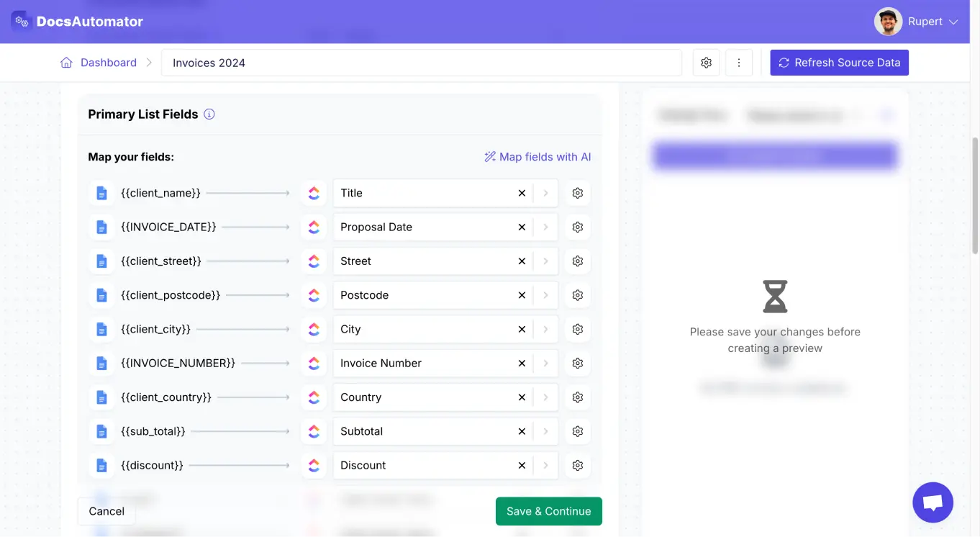Click the AI wand icon next to Map fields

(490, 156)
